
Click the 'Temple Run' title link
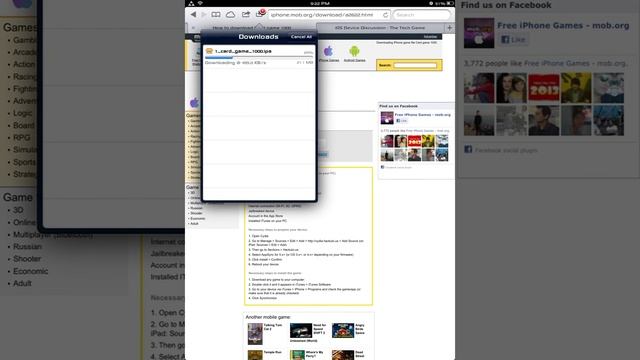click(x=273, y=352)
